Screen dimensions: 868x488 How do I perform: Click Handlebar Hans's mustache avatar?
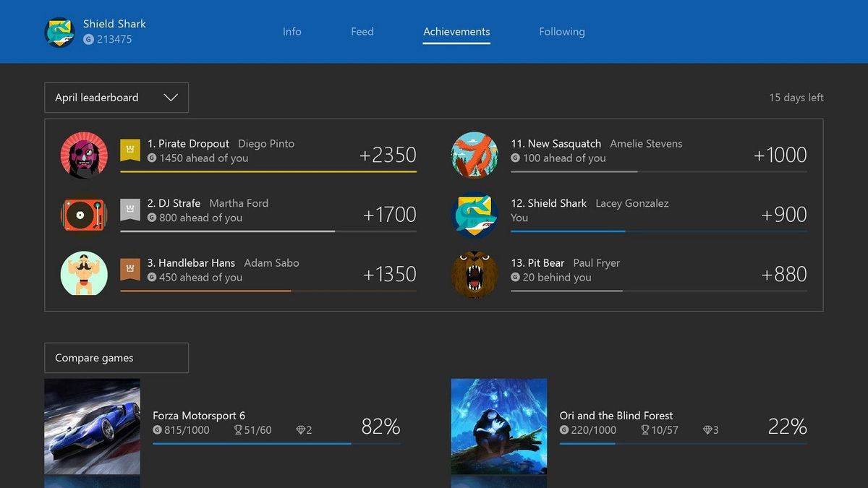(83, 274)
